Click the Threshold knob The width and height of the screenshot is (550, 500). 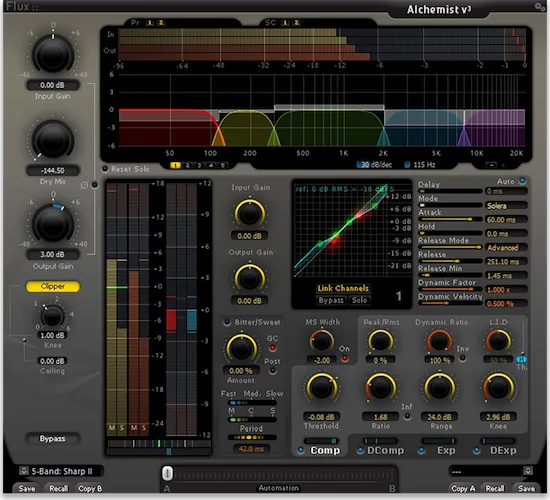click(322, 387)
